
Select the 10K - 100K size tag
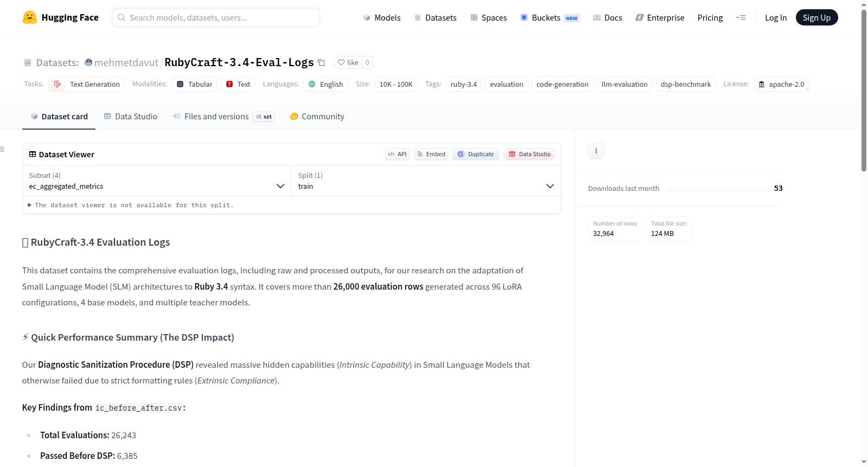pos(396,84)
